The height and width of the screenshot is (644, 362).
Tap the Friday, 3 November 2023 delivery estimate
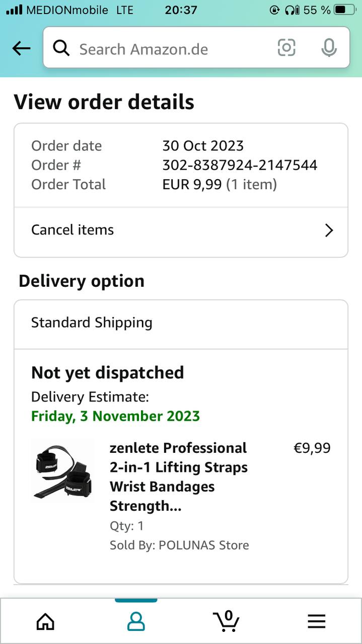pyautogui.click(x=115, y=416)
